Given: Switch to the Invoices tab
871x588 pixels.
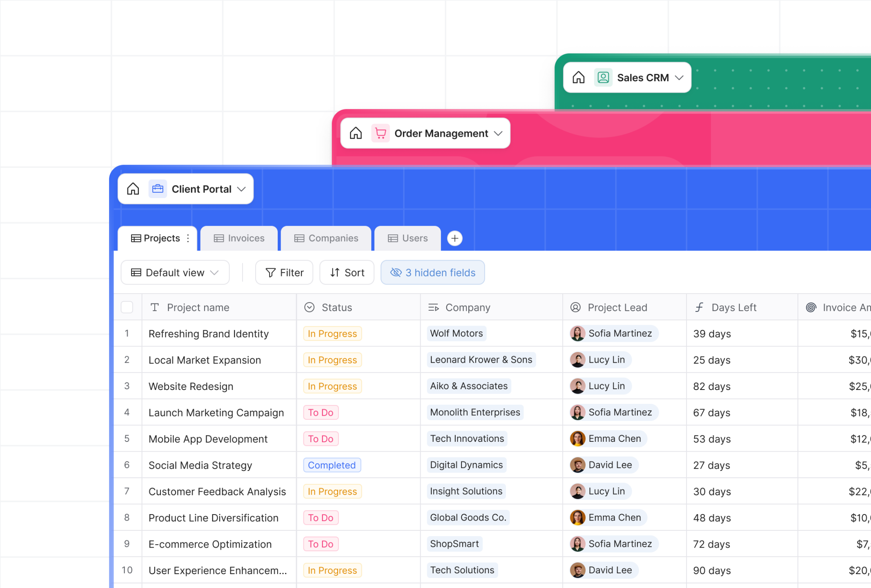Looking at the screenshot, I should pos(239,238).
